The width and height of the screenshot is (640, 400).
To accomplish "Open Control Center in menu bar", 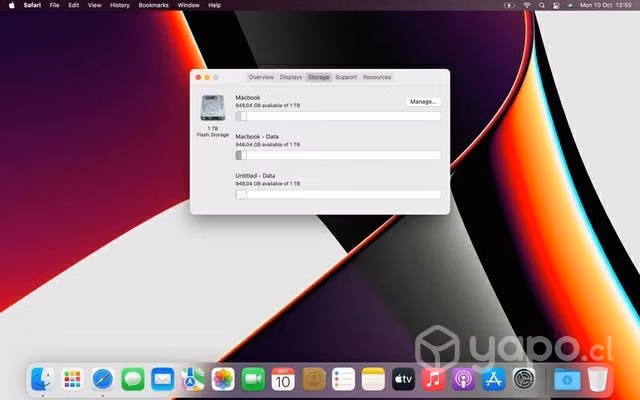I will click(x=556, y=5).
